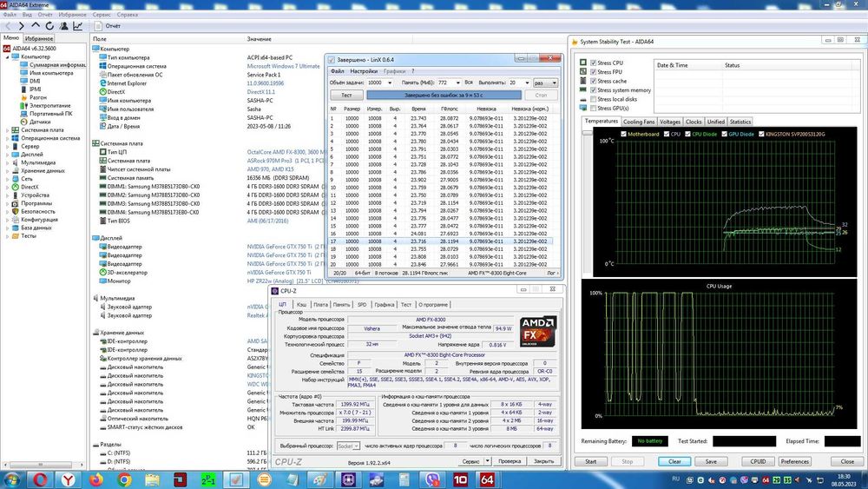Screen dimensions: 868x489
Task: Expand the Системная плата tree node
Action: tap(8, 130)
